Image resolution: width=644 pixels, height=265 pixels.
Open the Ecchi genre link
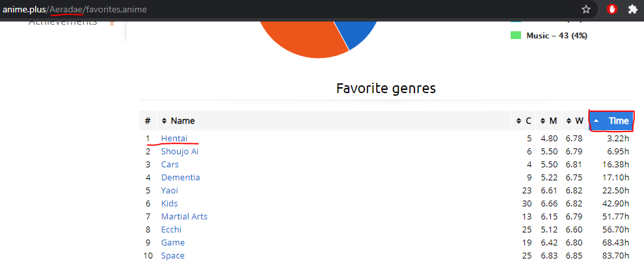coord(171,230)
